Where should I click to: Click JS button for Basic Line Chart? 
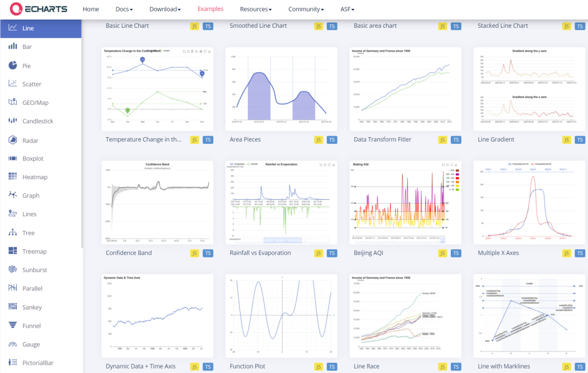pos(194,26)
